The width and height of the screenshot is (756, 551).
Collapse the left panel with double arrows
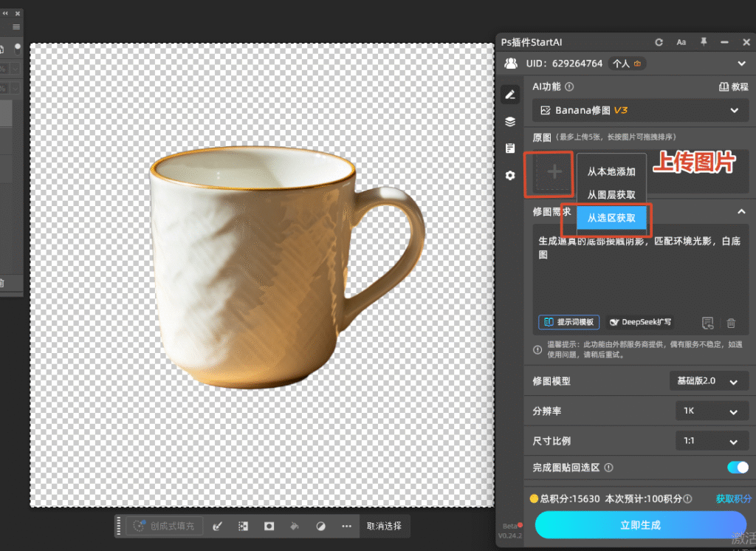[x=5, y=13]
